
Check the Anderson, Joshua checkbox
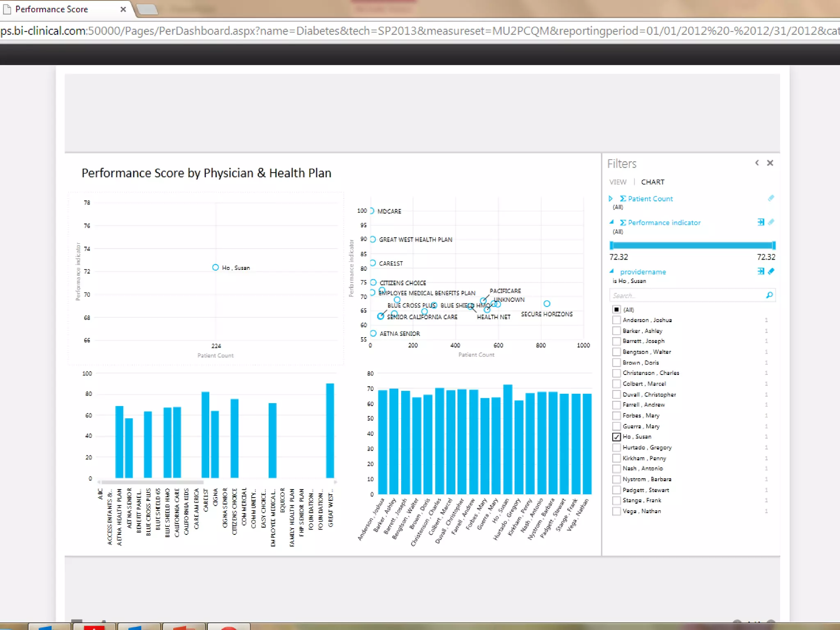click(x=616, y=320)
